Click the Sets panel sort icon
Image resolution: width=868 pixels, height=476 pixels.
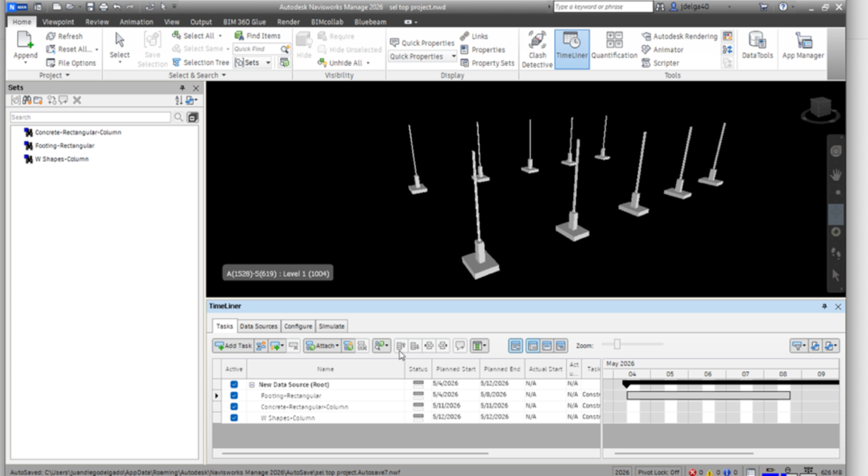point(178,100)
